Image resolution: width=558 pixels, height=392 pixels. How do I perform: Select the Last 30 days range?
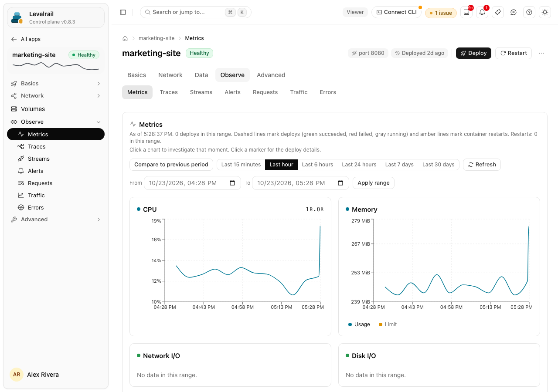pyautogui.click(x=439, y=165)
